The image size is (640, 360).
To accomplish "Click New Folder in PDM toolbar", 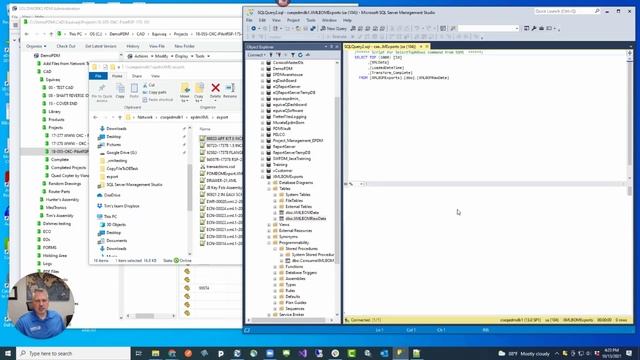I will pyautogui.click(x=184, y=46).
